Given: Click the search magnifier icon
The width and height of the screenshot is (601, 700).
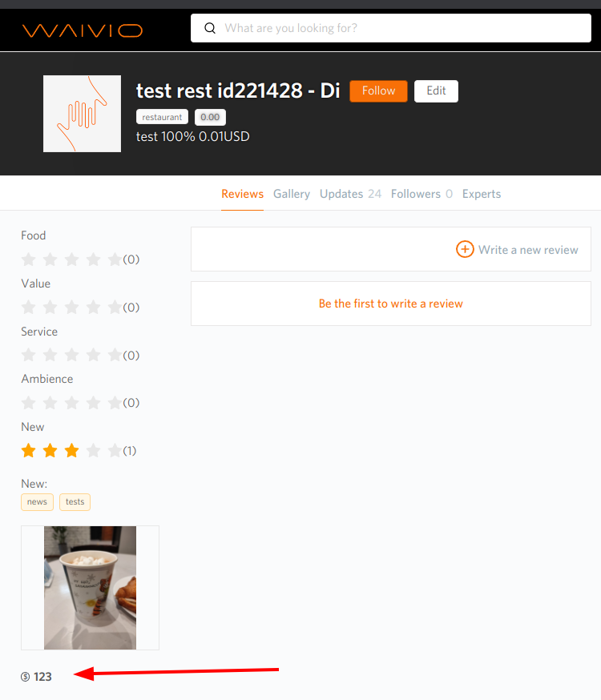Looking at the screenshot, I should click(210, 28).
